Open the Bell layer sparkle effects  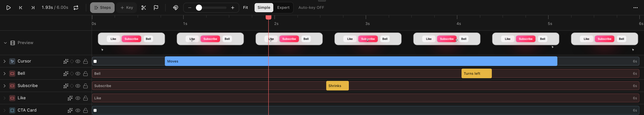pyautogui.click(x=66, y=73)
